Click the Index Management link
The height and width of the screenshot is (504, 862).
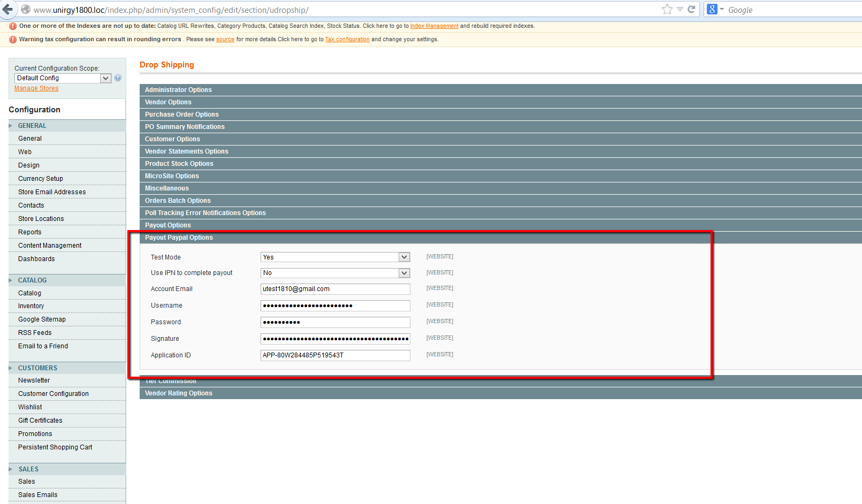[x=434, y=26]
